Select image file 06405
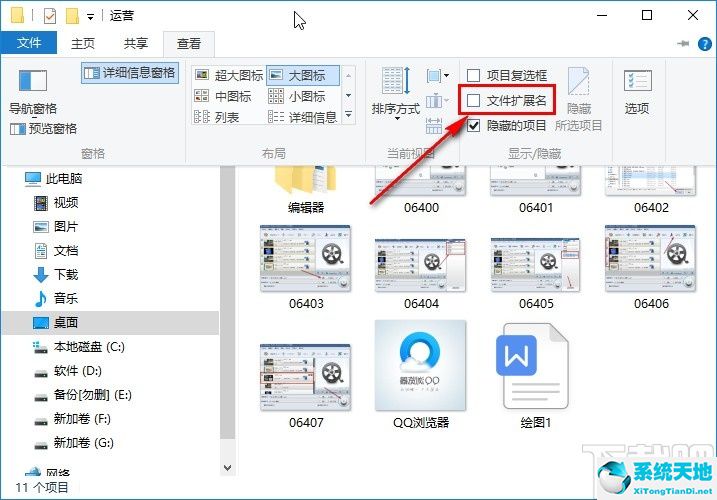 [x=536, y=274]
